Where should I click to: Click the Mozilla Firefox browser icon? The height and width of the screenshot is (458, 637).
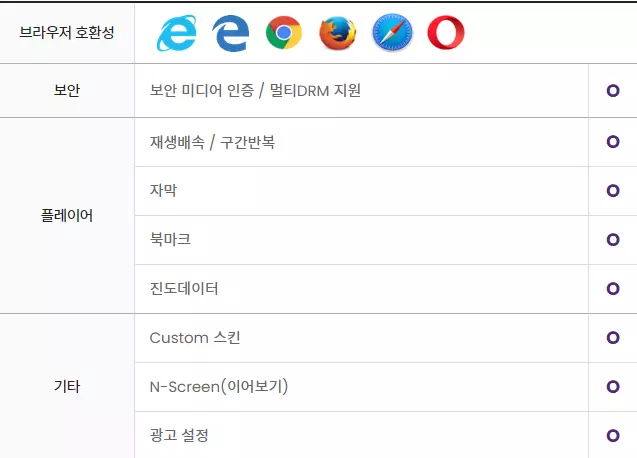338,33
